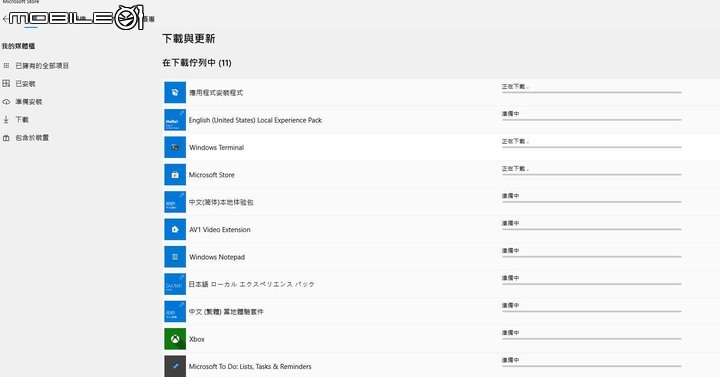Image resolution: width=720 pixels, height=377 pixels.
Task: Click 準備中 status in the Xbox row
Action: point(510,332)
